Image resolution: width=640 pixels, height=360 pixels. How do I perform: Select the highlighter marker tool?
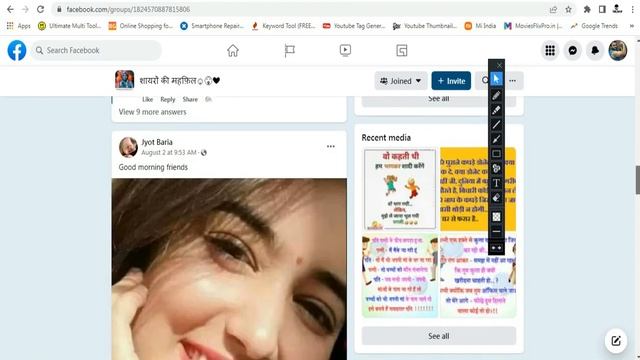pos(496,110)
